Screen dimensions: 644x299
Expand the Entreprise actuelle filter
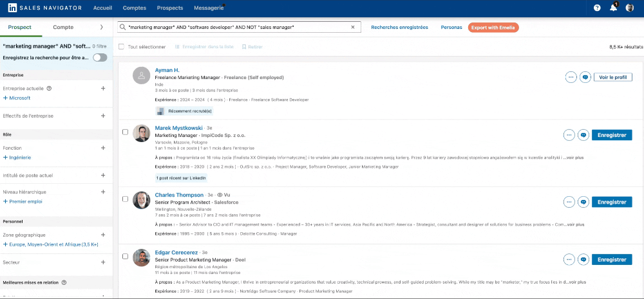[x=103, y=88]
